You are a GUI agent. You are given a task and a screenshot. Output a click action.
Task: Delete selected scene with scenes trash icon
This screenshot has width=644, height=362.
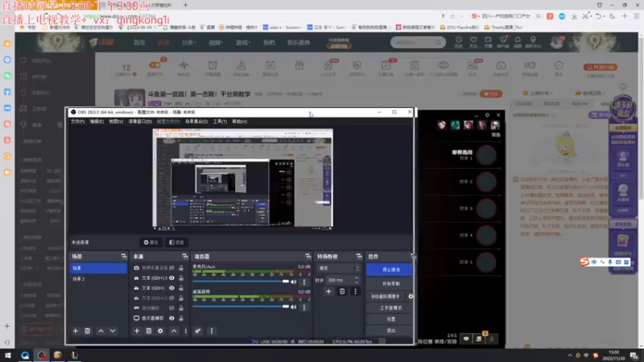[87, 331]
